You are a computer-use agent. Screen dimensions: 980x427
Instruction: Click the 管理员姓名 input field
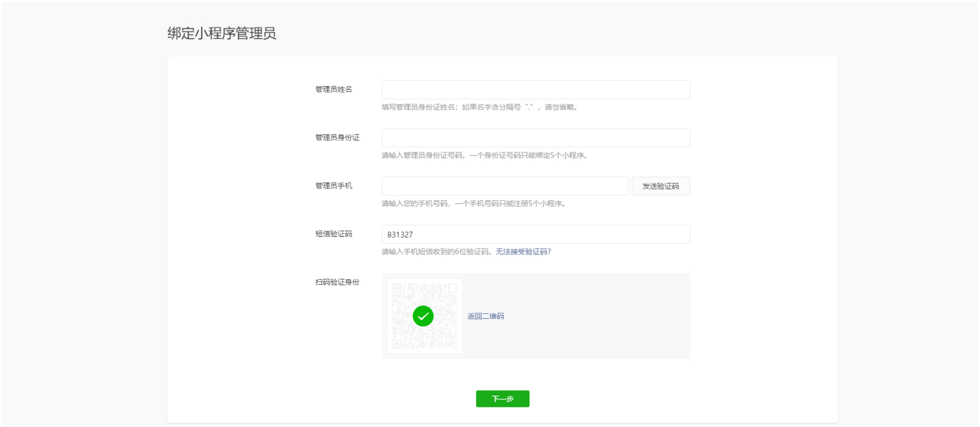[x=535, y=90]
